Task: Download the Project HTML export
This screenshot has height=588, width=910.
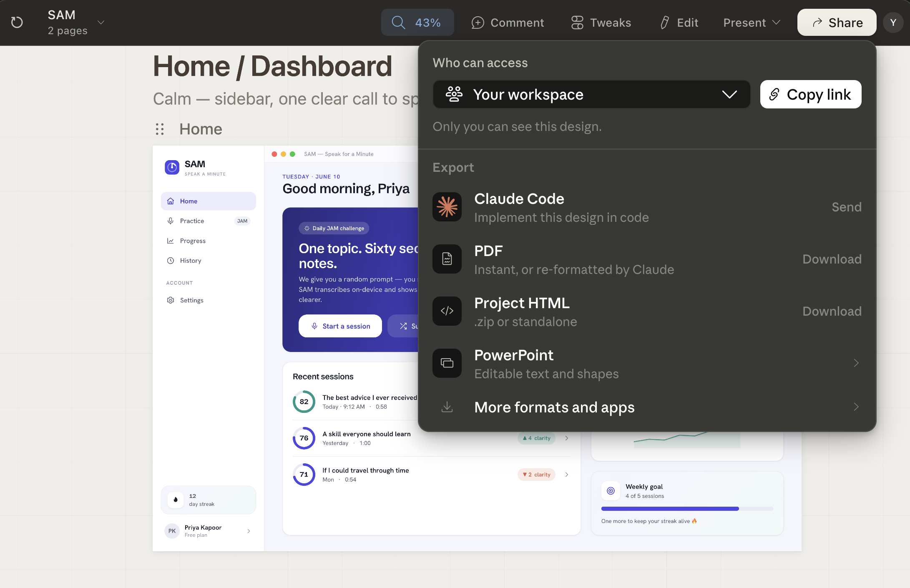Action: point(832,311)
